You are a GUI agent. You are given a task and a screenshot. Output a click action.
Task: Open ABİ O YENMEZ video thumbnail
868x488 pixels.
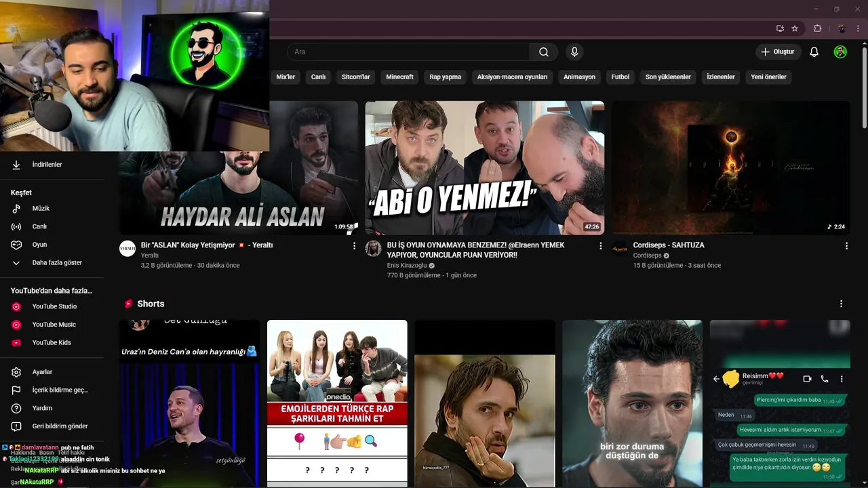tap(485, 168)
